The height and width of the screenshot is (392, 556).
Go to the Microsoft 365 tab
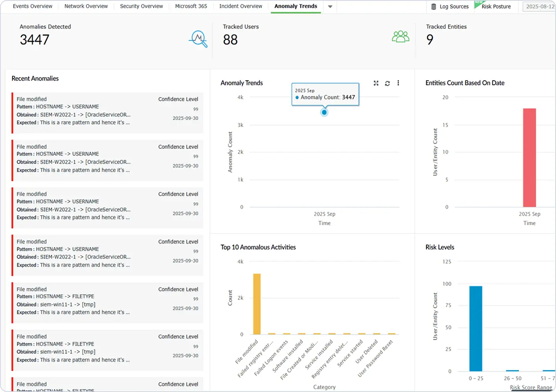click(x=191, y=6)
